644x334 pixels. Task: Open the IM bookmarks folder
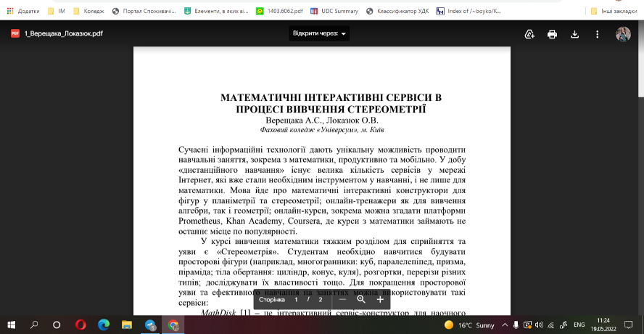(57, 11)
